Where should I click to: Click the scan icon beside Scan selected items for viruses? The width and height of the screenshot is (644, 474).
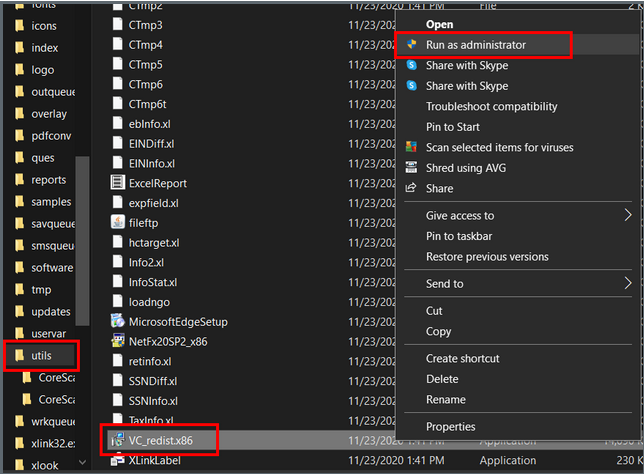click(x=411, y=147)
